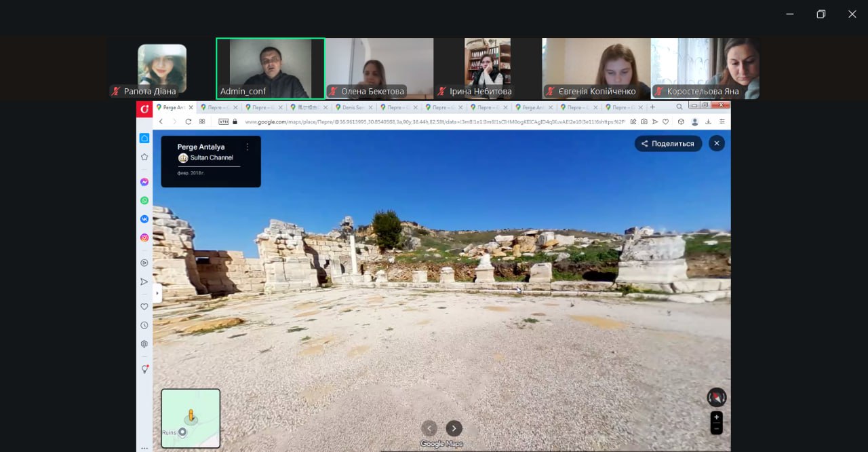
Task: Switch to the Denis Ser browser tab
Action: pyautogui.click(x=353, y=107)
